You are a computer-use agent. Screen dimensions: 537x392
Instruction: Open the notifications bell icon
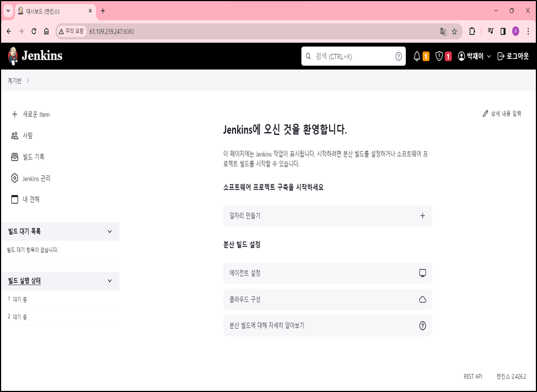point(417,57)
